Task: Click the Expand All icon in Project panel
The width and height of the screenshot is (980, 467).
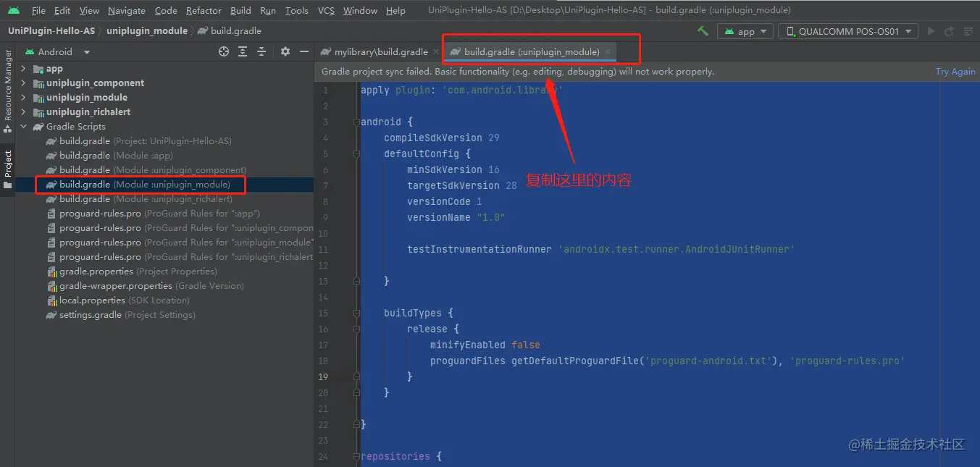Action: coord(243,51)
